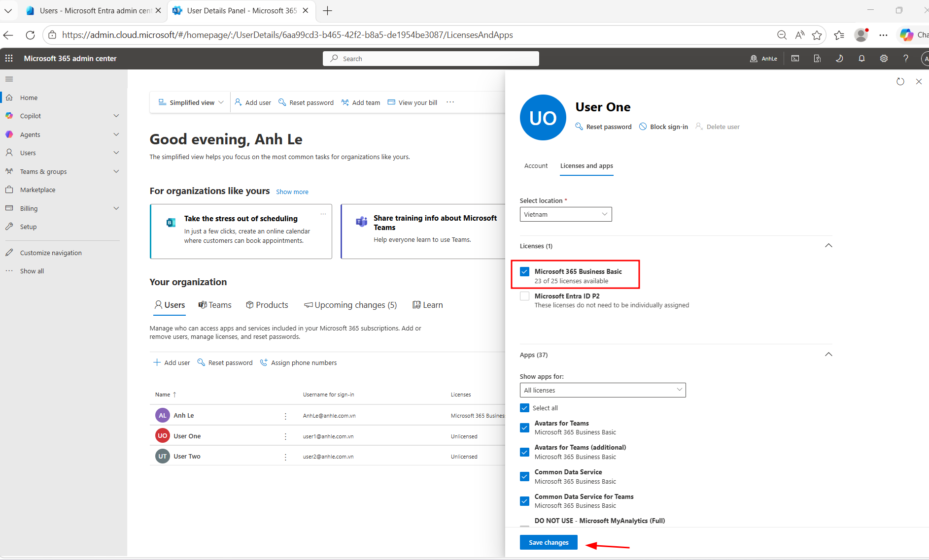Uncheck Avatars for Teams app
This screenshot has height=560, width=929.
pyautogui.click(x=525, y=428)
